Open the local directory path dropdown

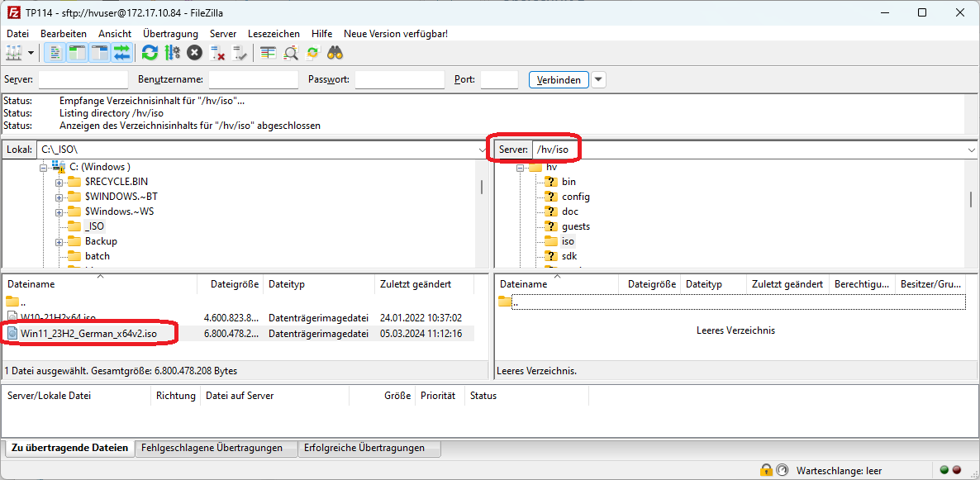coord(482,149)
